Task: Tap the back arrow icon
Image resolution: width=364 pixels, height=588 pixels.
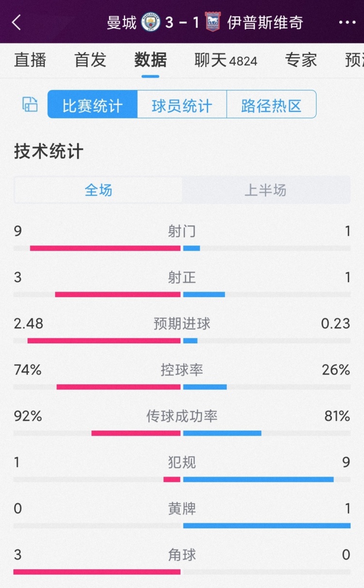Action: tap(17, 22)
